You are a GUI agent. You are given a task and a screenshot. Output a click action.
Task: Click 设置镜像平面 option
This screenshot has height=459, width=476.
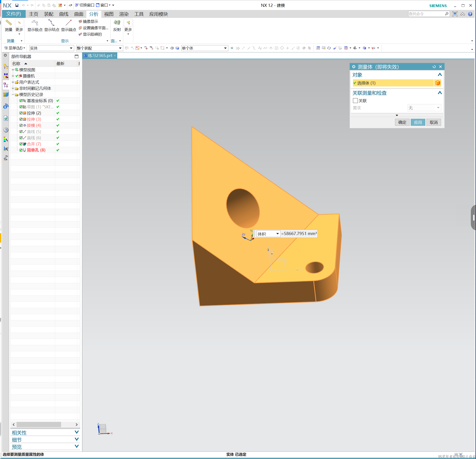pos(94,28)
